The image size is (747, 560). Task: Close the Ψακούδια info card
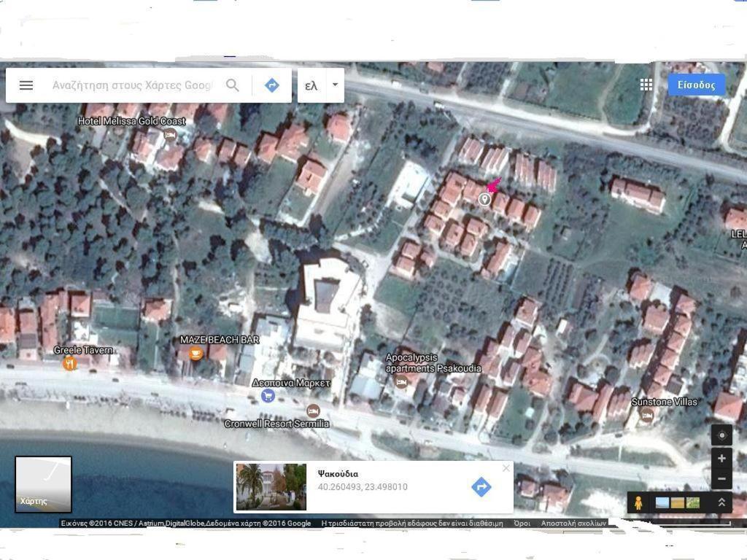pyautogui.click(x=506, y=468)
